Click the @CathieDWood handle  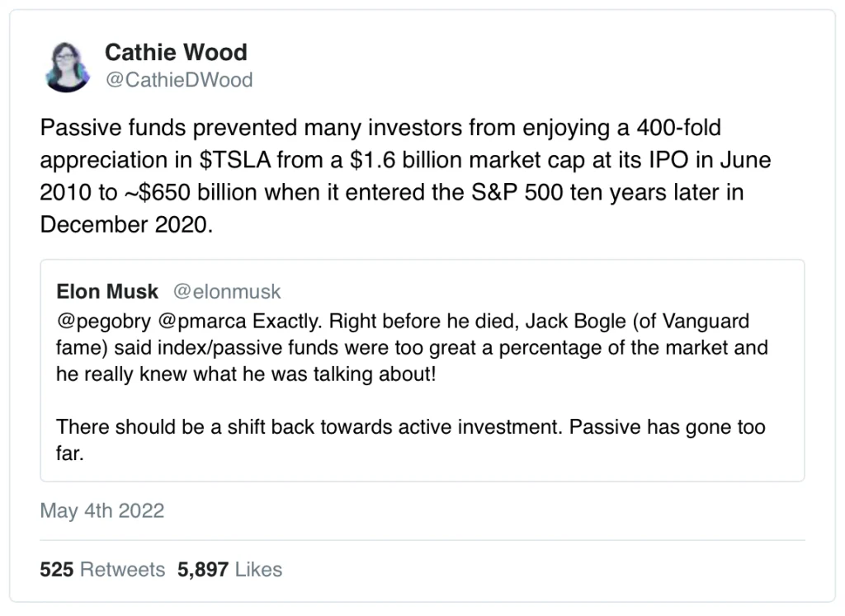178,80
